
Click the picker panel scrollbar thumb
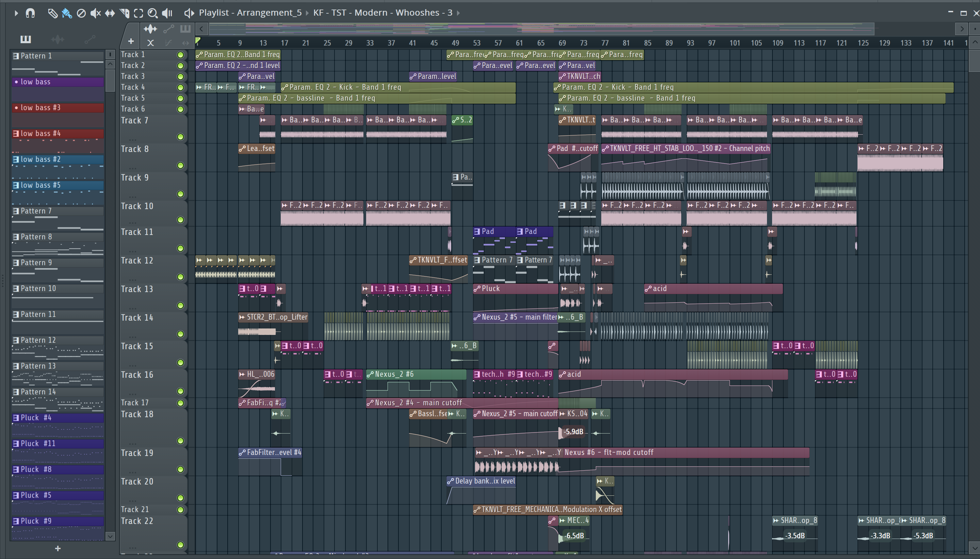110,80
